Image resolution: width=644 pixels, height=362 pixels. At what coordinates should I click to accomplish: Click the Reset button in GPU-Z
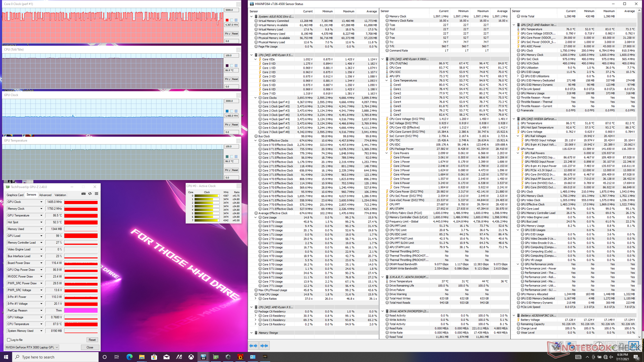coord(92,340)
